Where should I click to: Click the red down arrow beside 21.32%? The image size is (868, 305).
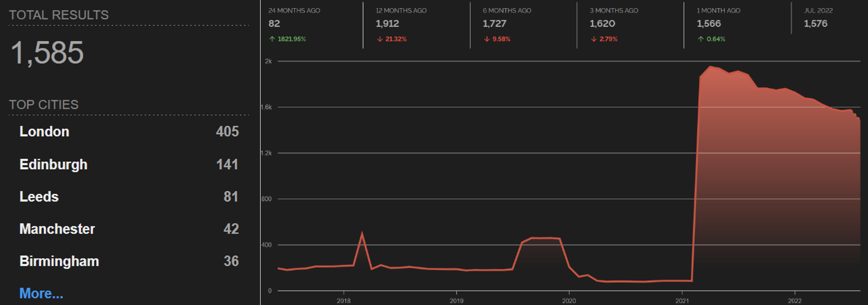tap(380, 39)
